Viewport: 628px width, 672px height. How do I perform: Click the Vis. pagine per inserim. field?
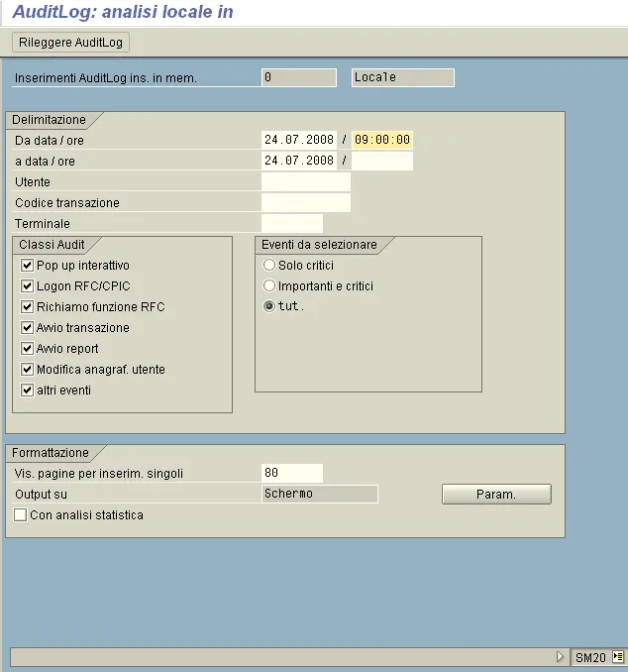coord(291,473)
